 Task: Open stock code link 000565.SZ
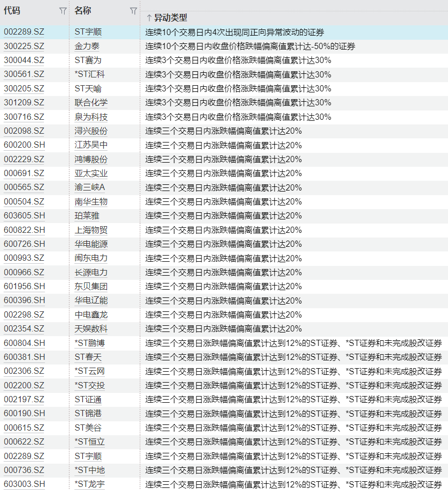click(x=24, y=187)
